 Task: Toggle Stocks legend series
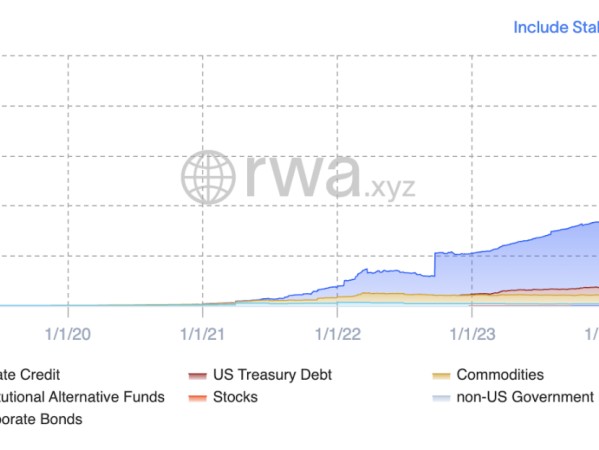click(x=223, y=397)
